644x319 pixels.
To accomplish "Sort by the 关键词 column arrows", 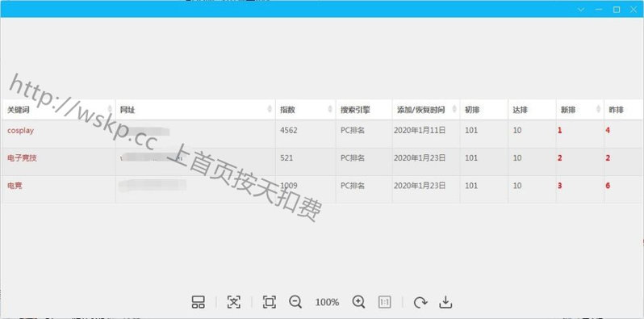I will [x=110, y=109].
